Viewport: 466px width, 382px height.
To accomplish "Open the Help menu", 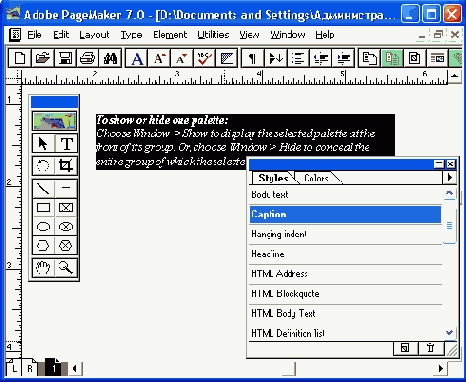I will point(325,35).
